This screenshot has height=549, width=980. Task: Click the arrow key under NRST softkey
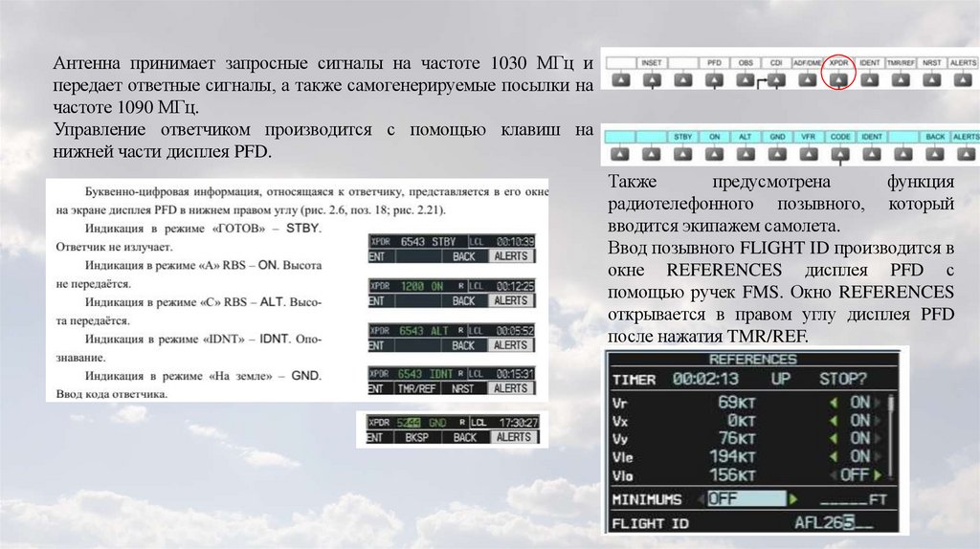932,80
